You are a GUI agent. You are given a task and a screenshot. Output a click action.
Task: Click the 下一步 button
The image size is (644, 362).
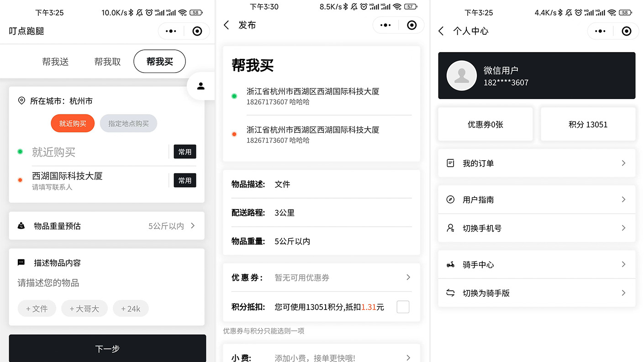pyautogui.click(x=107, y=348)
